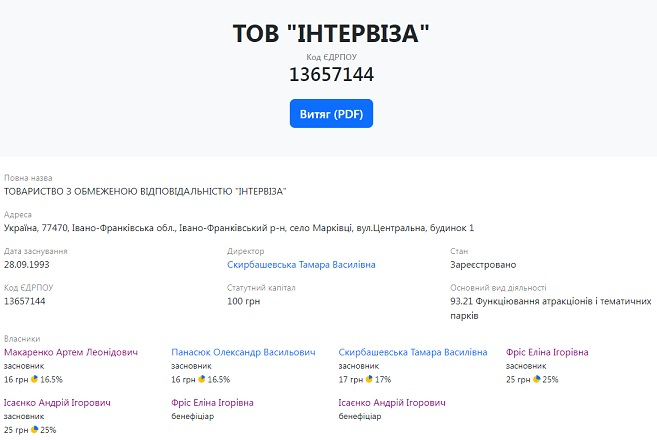657x440 pixels.
Task: Download the Витяг (PDF) extract
Action: 331,113
